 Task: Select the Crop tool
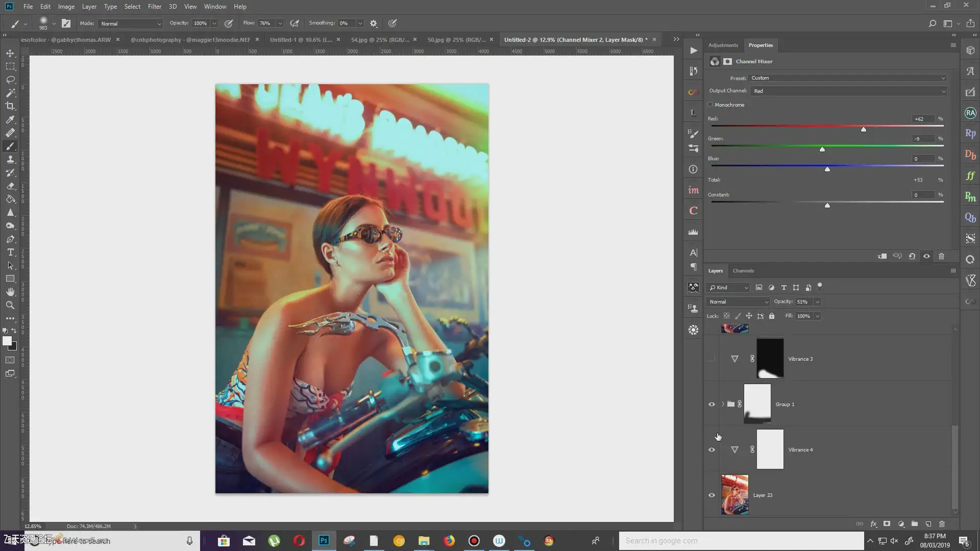click(10, 106)
